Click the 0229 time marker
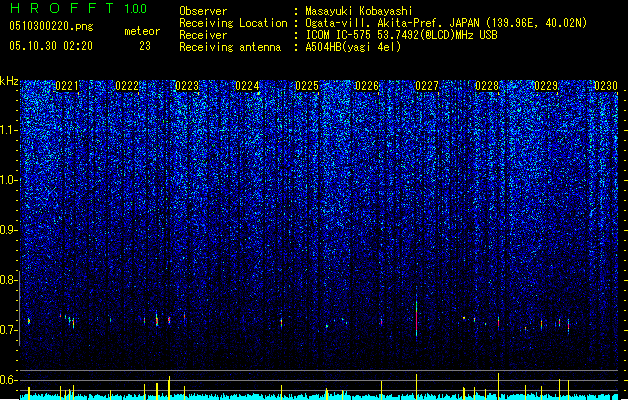Screen dimensions: 629x400 pyautogui.click(x=546, y=86)
